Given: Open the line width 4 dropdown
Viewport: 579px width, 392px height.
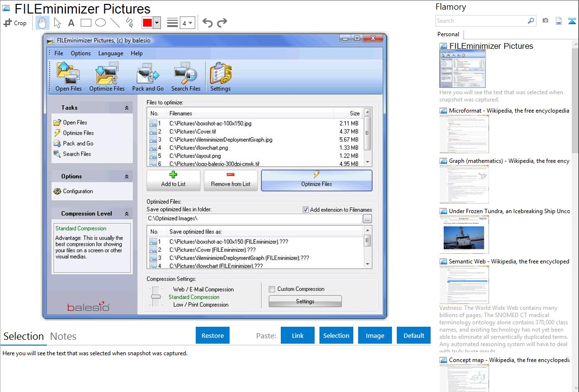Looking at the screenshot, I should tap(187, 23).
